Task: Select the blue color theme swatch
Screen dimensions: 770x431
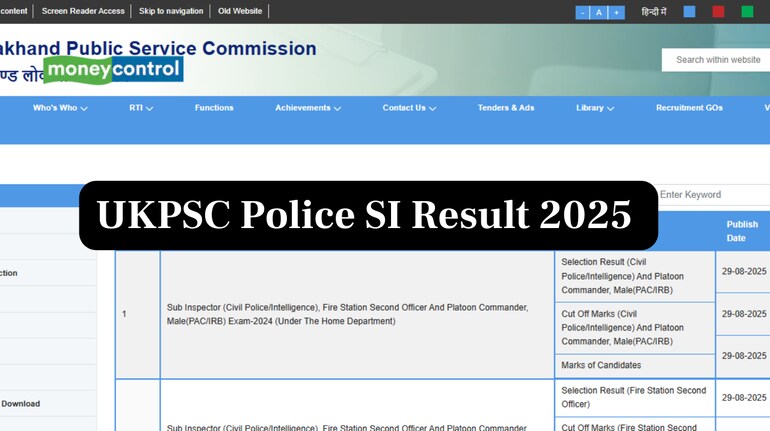Action: pos(689,12)
